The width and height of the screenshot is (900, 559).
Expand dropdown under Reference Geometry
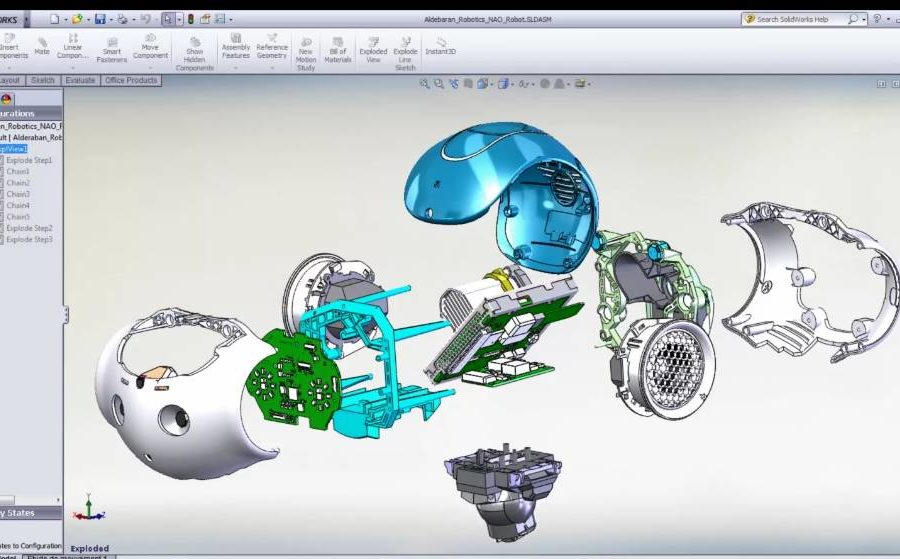coord(272,68)
